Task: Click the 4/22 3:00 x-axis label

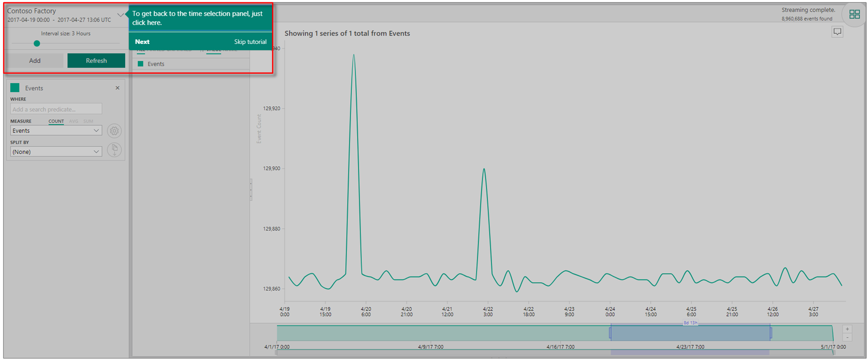Action: pos(488,312)
